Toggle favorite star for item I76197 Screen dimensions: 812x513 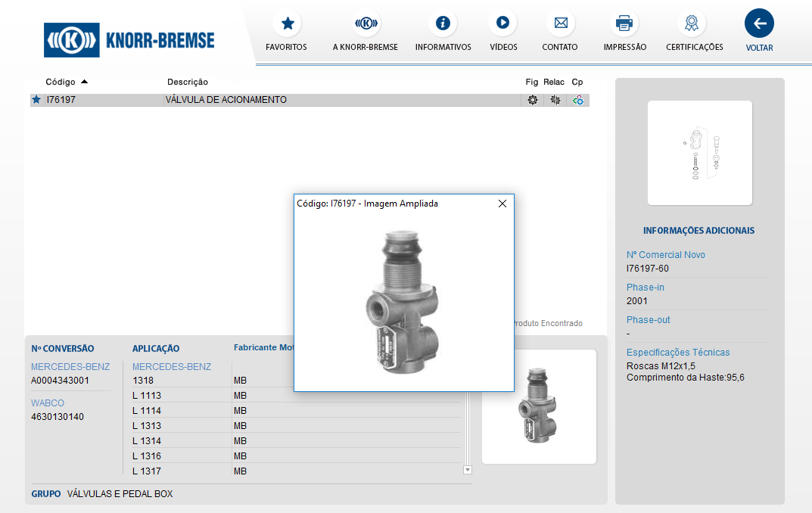[36, 100]
